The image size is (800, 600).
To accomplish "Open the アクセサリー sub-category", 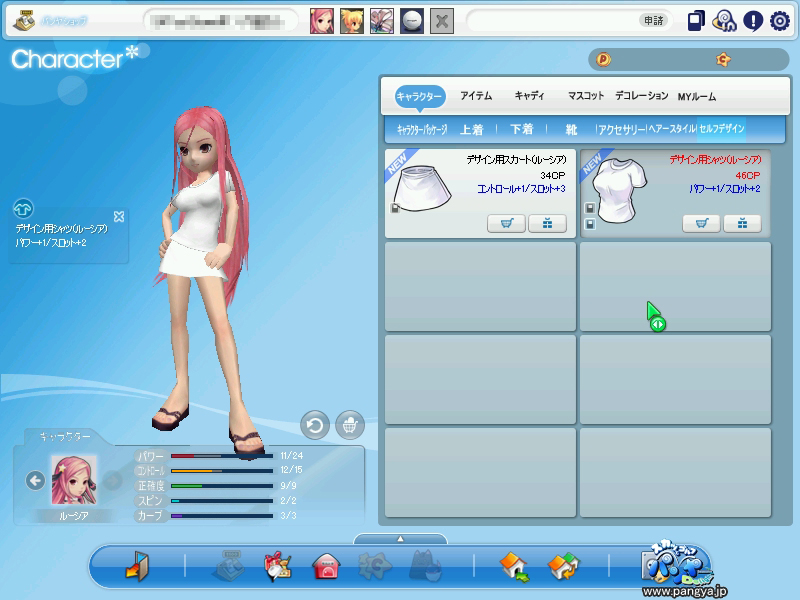I will pos(621,130).
